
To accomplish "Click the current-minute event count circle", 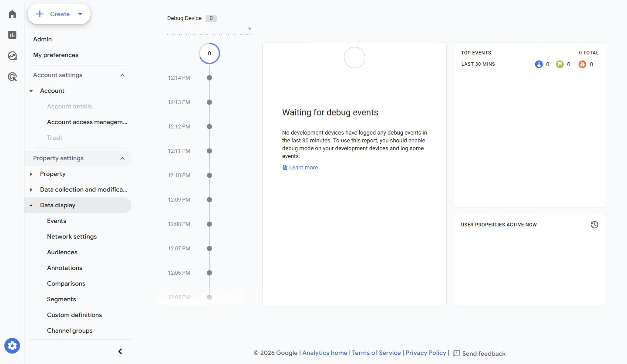I will 209,54.
